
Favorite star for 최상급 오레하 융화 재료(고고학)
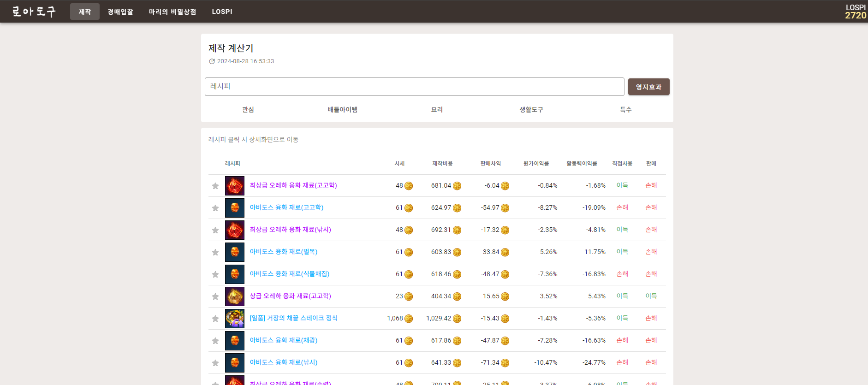point(215,186)
